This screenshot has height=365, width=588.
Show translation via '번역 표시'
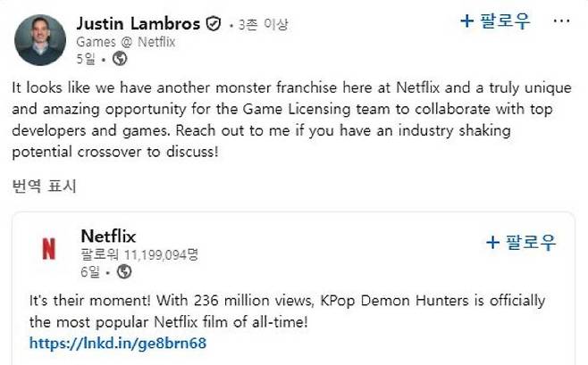pyautogui.click(x=44, y=187)
